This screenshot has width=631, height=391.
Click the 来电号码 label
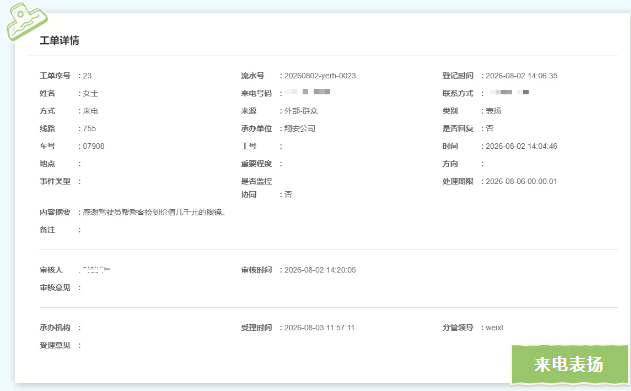[256, 93]
